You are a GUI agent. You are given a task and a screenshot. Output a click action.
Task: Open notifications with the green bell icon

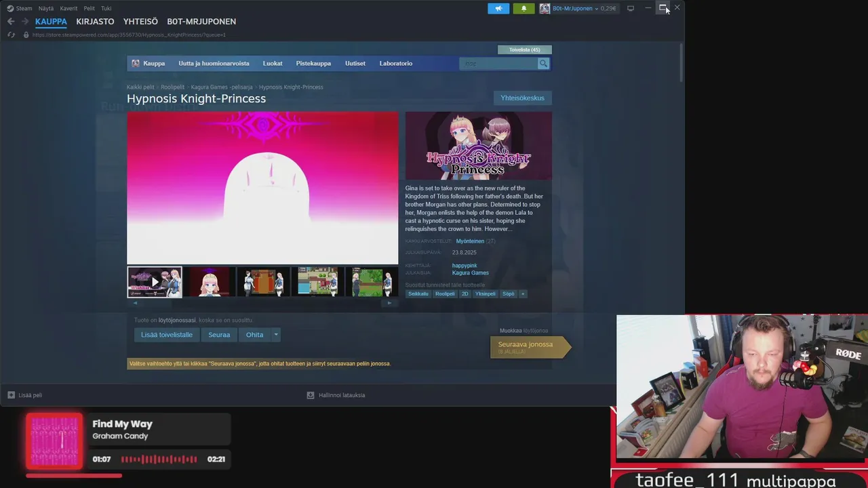pyautogui.click(x=524, y=8)
